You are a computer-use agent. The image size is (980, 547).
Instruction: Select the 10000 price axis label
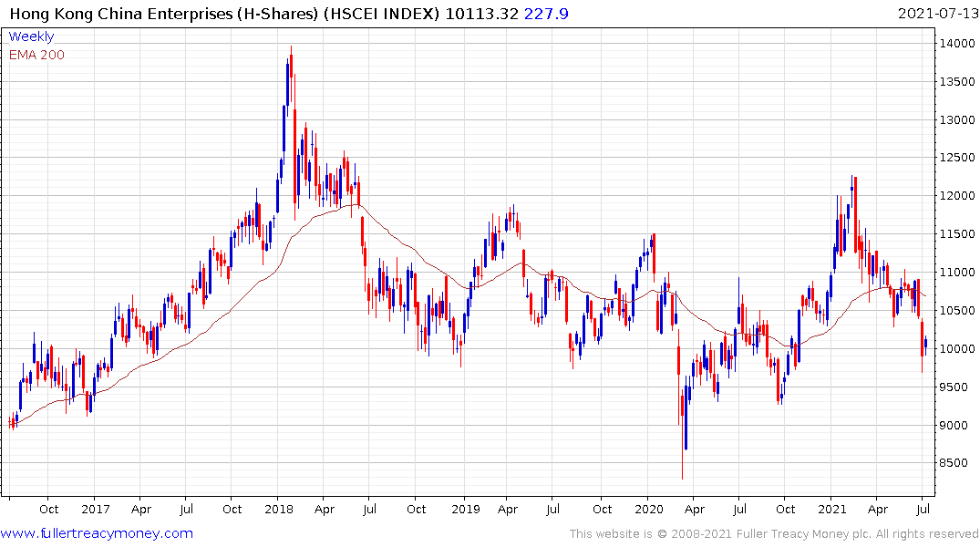pyautogui.click(x=957, y=349)
